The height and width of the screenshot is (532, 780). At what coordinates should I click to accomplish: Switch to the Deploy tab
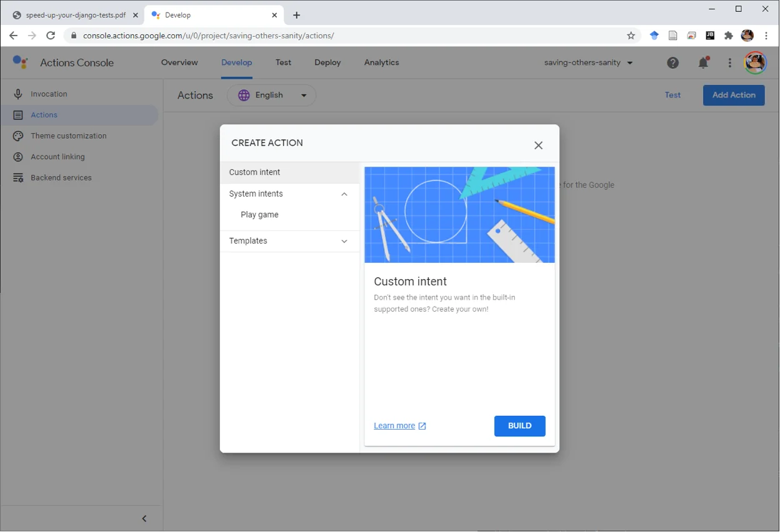click(327, 62)
